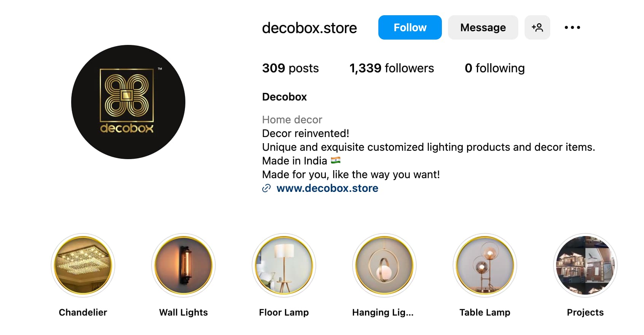Screen dimensions: 644x335
Task: Open the Table Lamp highlight circle
Action: [485, 265]
